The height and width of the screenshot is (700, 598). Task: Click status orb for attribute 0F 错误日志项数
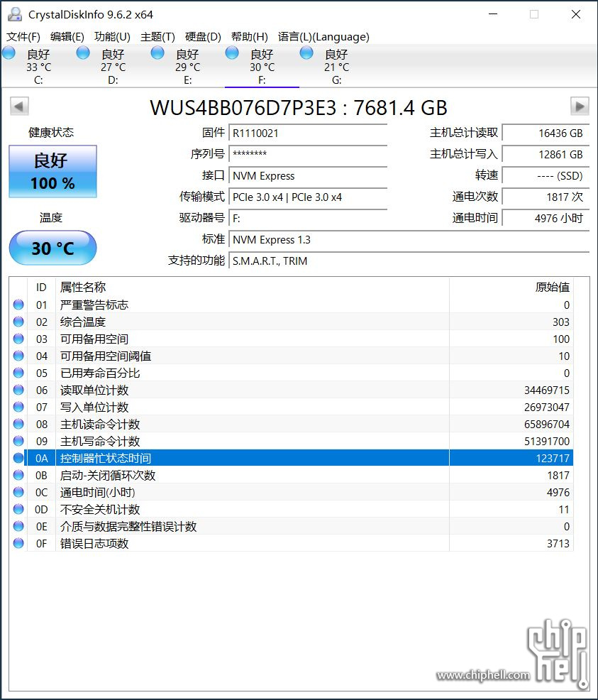coord(18,543)
